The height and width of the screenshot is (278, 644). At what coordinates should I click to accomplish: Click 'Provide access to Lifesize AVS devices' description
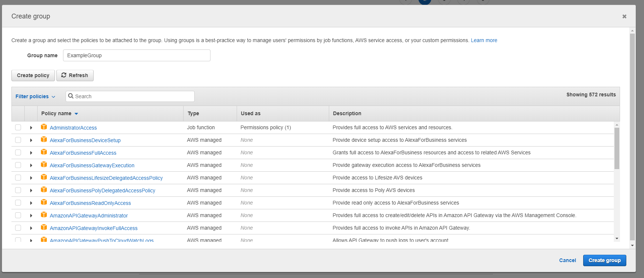pos(377,178)
